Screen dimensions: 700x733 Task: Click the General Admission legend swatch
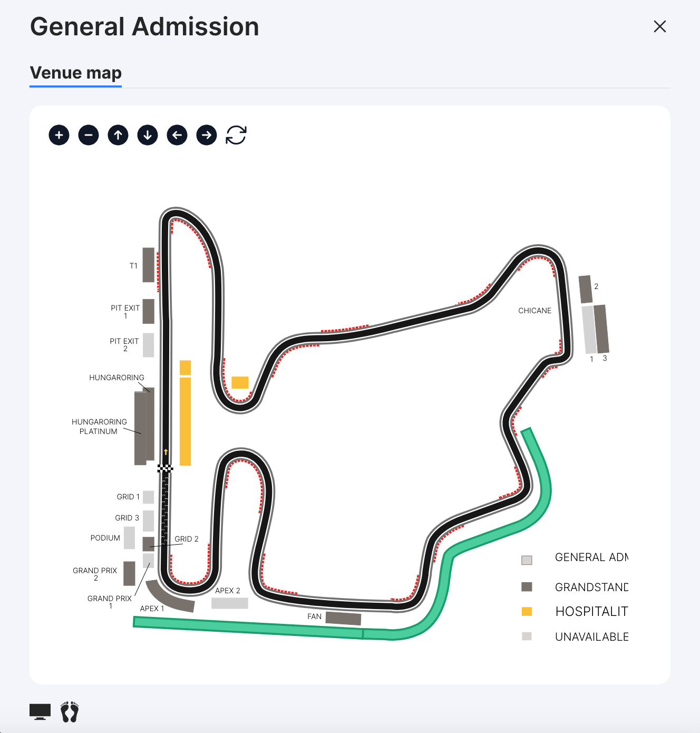pyautogui.click(x=527, y=560)
